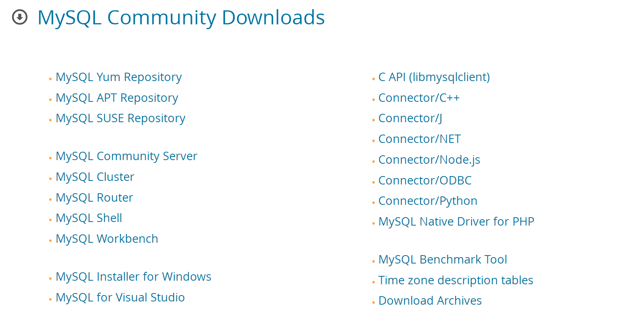The height and width of the screenshot is (329, 644).
Task: Click the Connector/C++ link
Action: pyautogui.click(x=419, y=98)
